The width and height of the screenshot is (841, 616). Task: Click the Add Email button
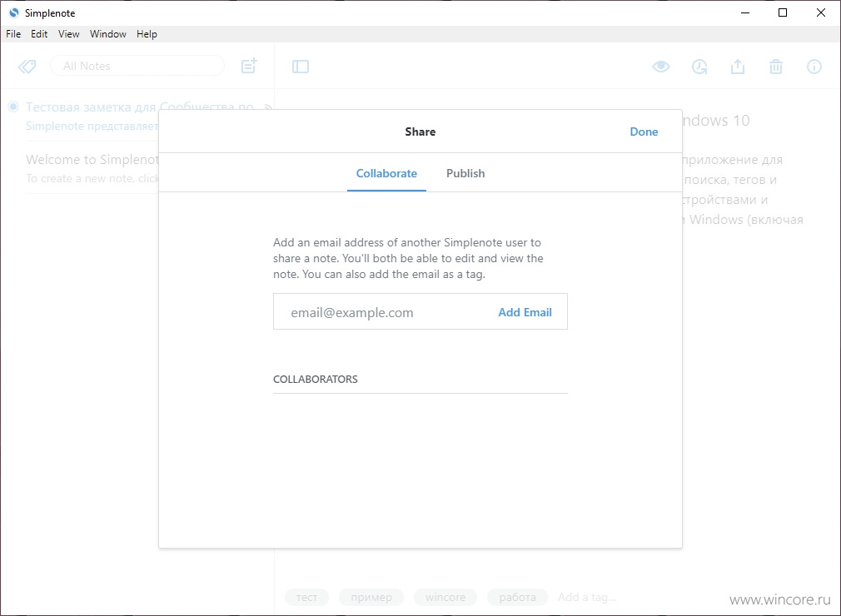click(x=525, y=312)
